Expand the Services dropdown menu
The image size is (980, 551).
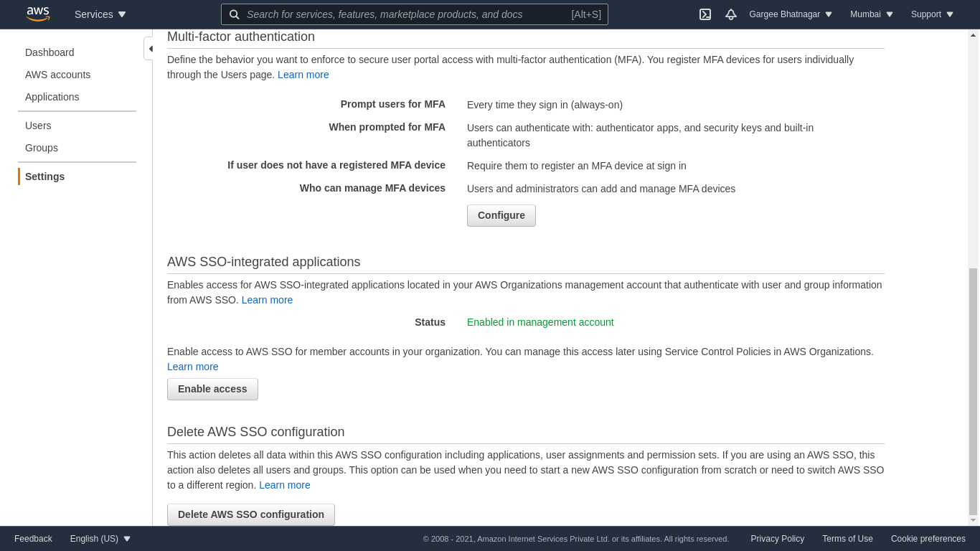point(100,14)
